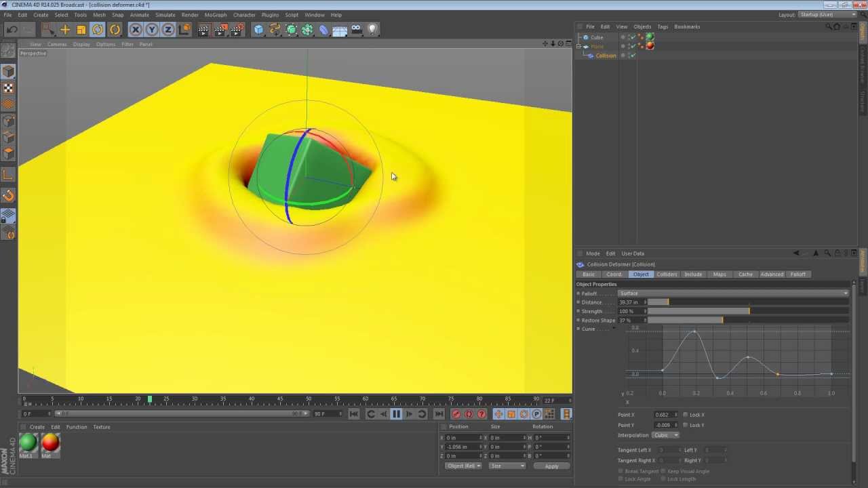868x488 pixels.
Task: Toggle parameter keyframe recording
Action: pyautogui.click(x=536, y=414)
